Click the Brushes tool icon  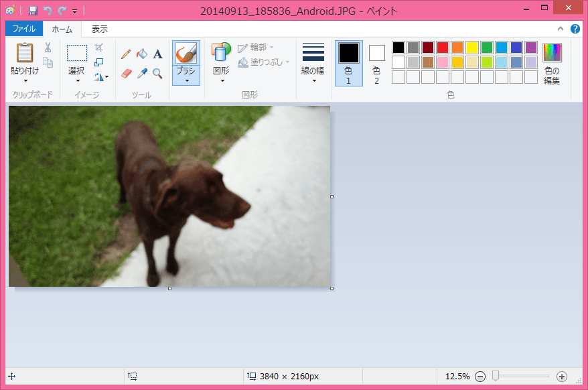[x=186, y=52]
